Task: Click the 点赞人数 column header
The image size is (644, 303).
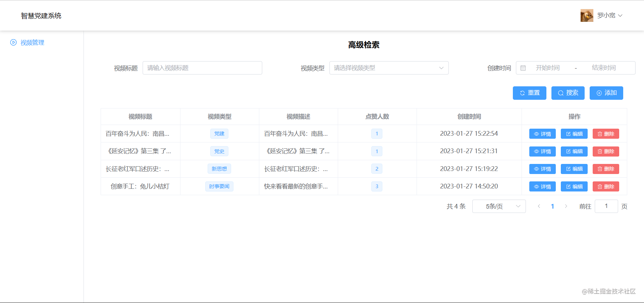Action: click(377, 117)
